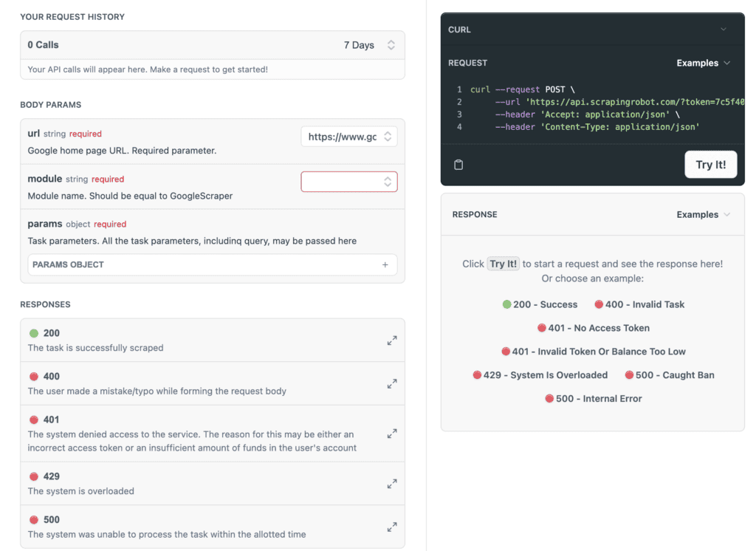Expand the 500 response details
This screenshot has width=756, height=551.
(x=391, y=526)
